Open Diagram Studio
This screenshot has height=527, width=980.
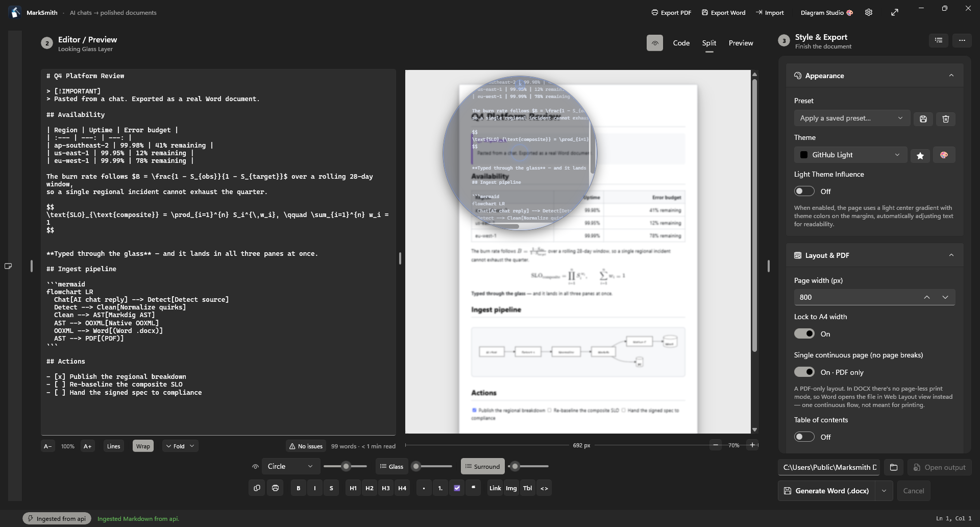[x=827, y=13]
